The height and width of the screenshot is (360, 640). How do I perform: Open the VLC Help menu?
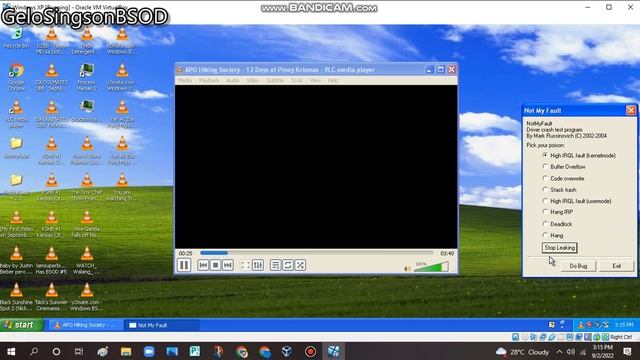pos(333,80)
